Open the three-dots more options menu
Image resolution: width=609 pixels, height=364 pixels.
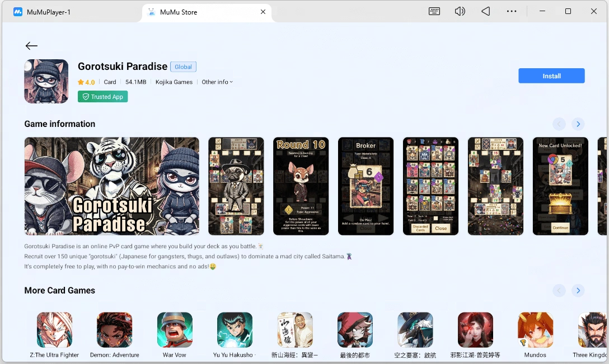click(x=512, y=11)
